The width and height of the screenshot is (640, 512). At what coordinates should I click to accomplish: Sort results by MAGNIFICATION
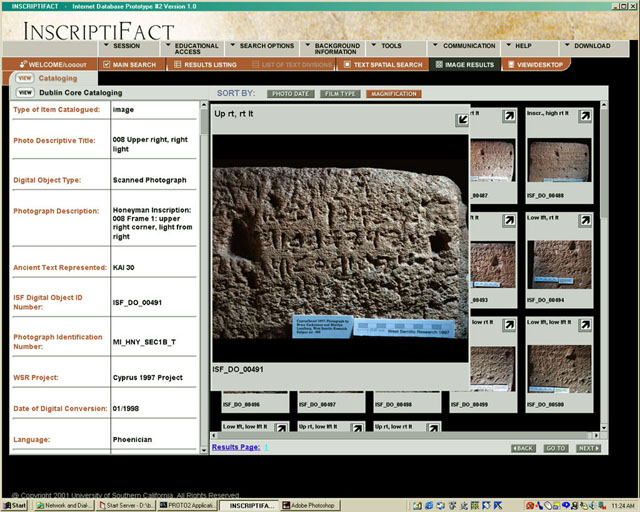tap(393, 94)
